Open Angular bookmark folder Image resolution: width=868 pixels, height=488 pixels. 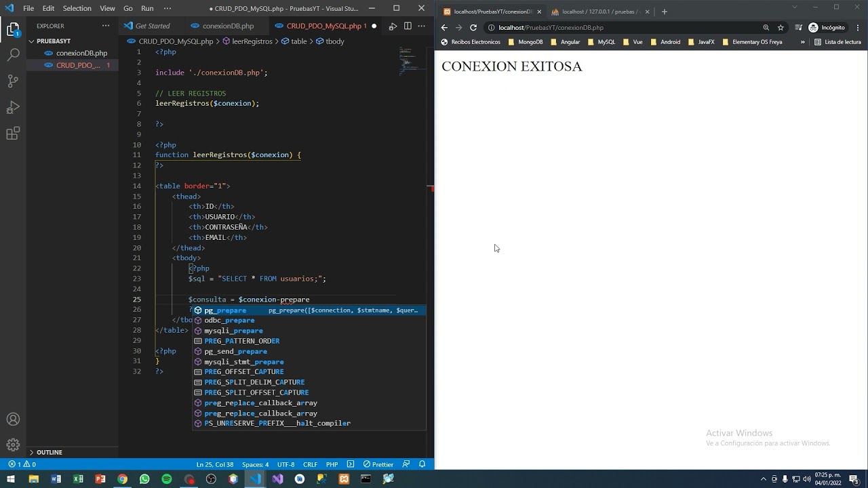pyautogui.click(x=565, y=42)
